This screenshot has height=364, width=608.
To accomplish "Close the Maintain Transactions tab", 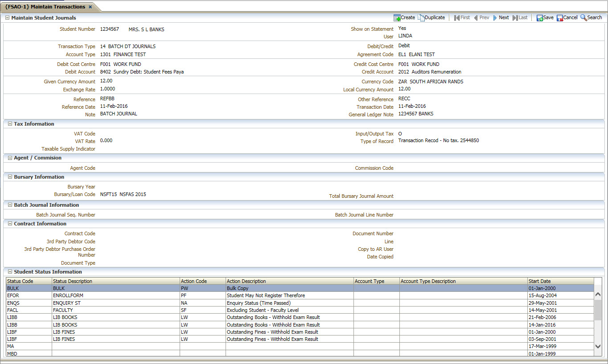I will 90,7.
